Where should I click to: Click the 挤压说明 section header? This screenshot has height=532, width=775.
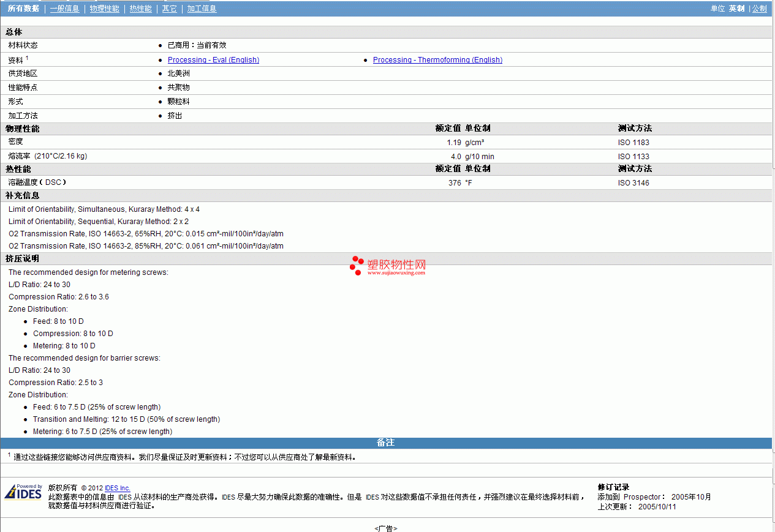[23, 258]
